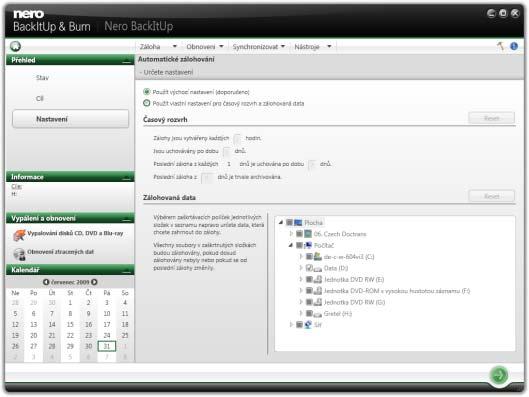Click the CD, DVD and Blu-ray burning icon

coord(19,235)
